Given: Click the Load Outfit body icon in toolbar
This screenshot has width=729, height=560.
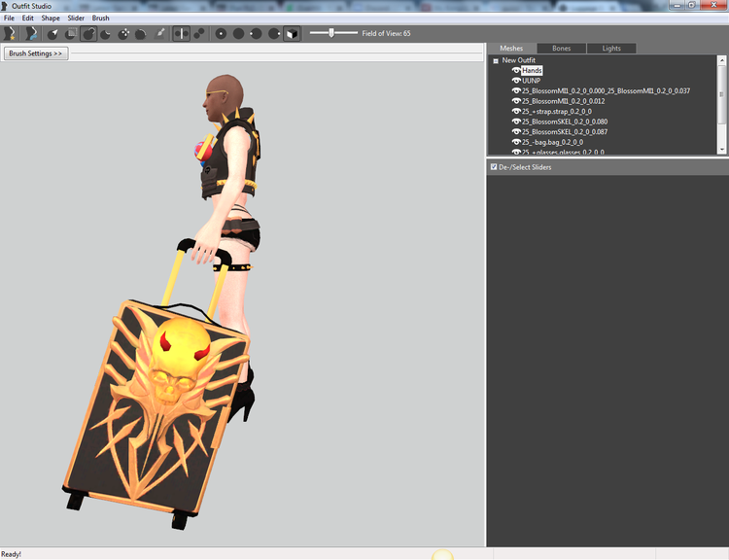Looking at the screenshot, I should tap(31, 33).
